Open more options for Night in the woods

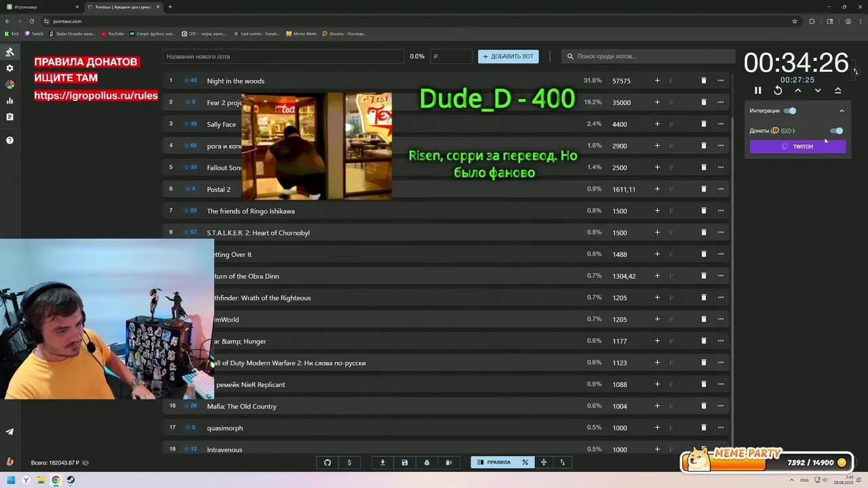tap(721, 81)
